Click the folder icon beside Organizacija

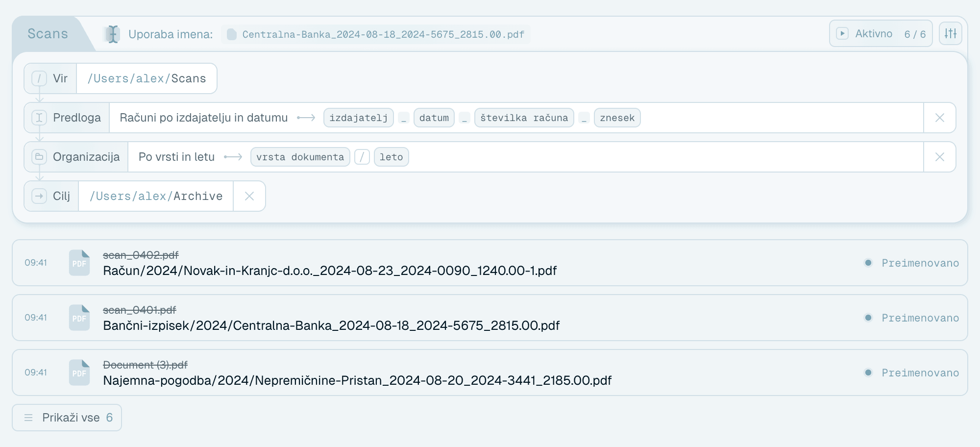coord(39,157)
